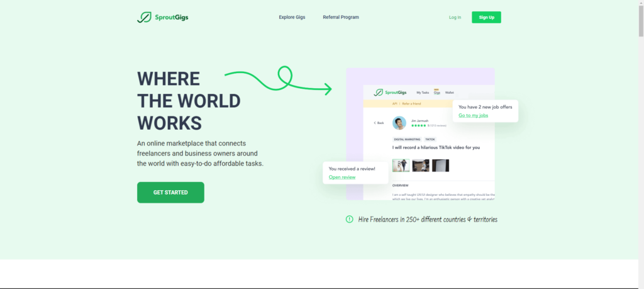Click the SproutGigs logo inside the preview

pos(390,93)
